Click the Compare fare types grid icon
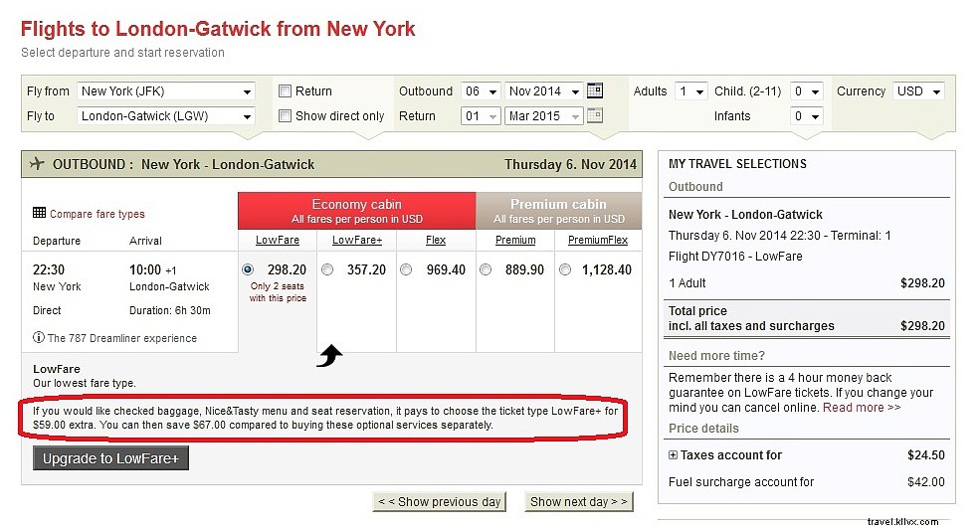Image resolution: width=980 pixels, height=530 pixels. (39, 213)
